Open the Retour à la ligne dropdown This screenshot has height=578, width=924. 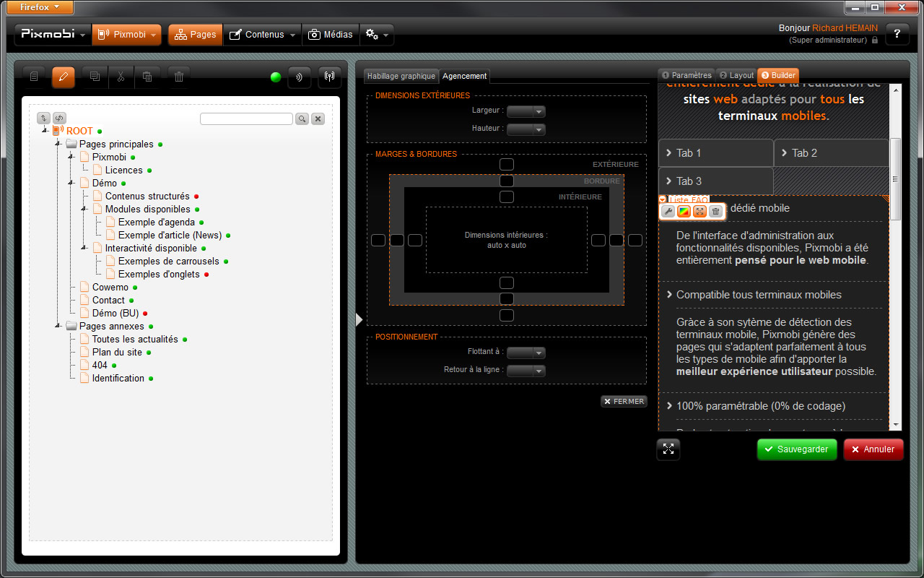coord(526,371)
